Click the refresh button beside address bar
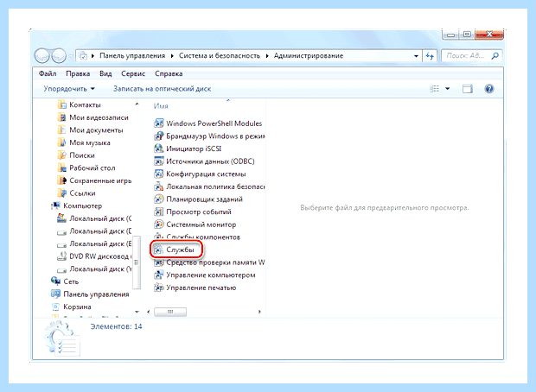 [x=430, y=55]
